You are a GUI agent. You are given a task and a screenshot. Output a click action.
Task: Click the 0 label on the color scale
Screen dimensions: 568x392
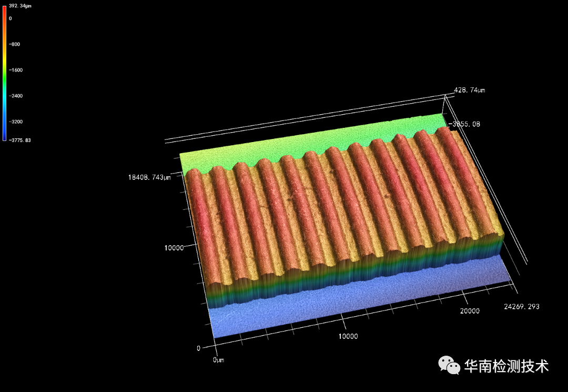[x=11, y=18]
